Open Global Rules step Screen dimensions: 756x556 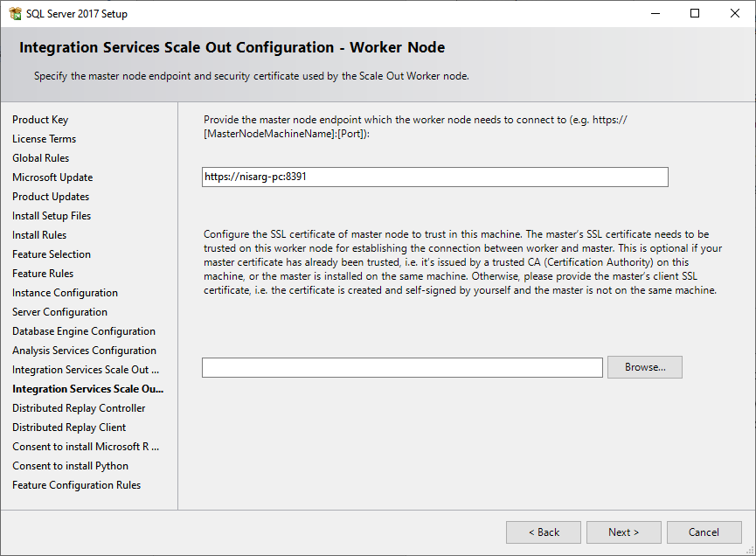[40, 158]
